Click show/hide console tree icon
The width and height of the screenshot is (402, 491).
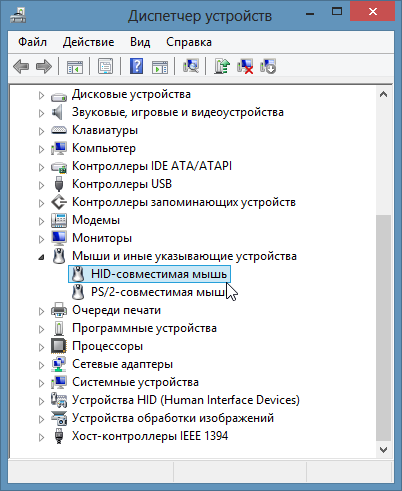(x=75, y=66)
